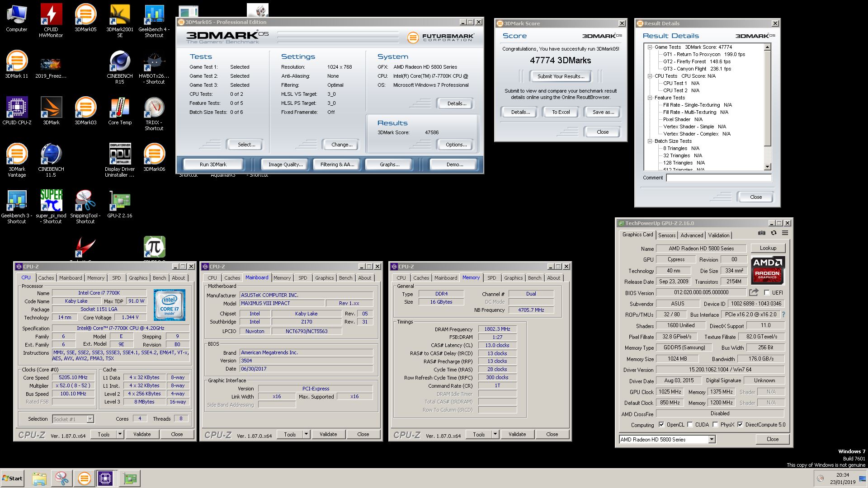Open the 3DMark06 desktop icon
The width and height of the screenshot is (868, 488).
coord(154,157)
